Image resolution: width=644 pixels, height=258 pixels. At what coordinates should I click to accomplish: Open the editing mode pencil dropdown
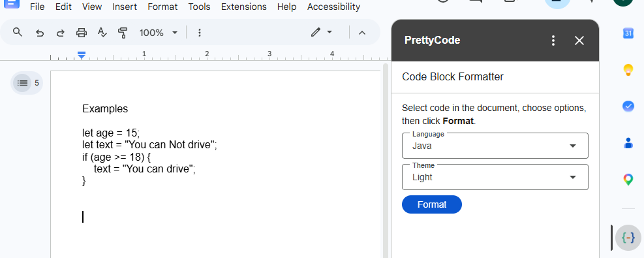pyautogui.click(x=321, y=32)
